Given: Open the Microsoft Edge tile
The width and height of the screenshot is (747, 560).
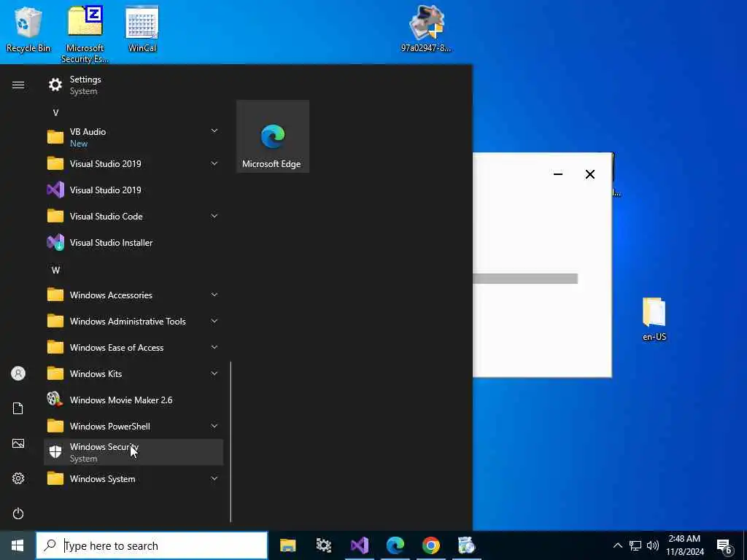Looking at the screenshot, I should point(273,136).
